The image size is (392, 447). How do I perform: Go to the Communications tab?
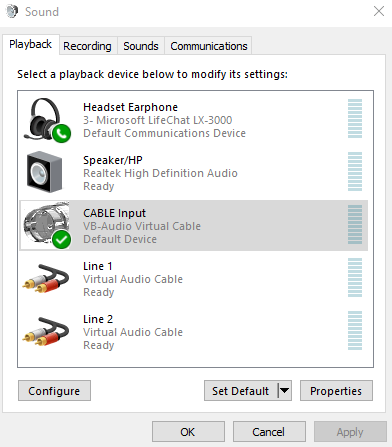click(x=209, y=46)
